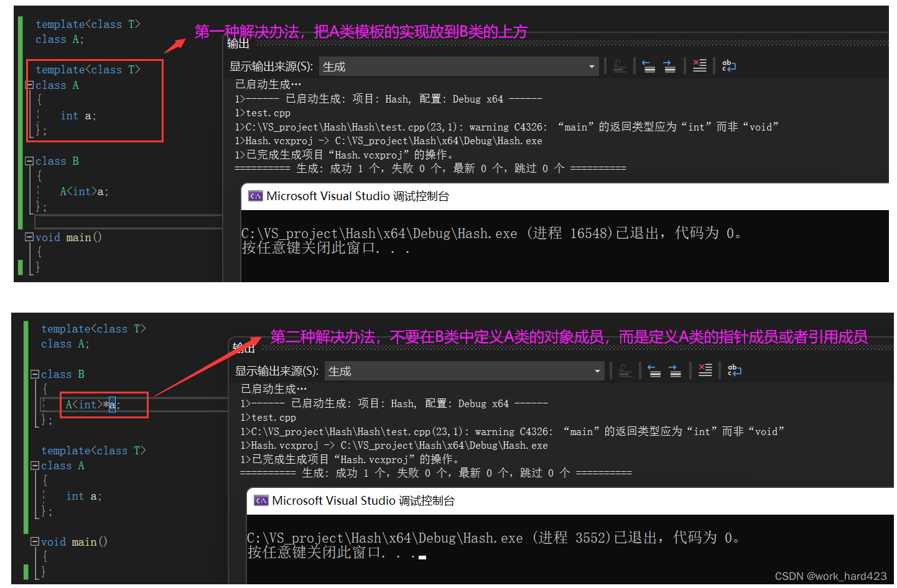This screenshot has height=588, width=897.
Task: Click '已启动生成…' first line in upper output
Action: (268, 85)
